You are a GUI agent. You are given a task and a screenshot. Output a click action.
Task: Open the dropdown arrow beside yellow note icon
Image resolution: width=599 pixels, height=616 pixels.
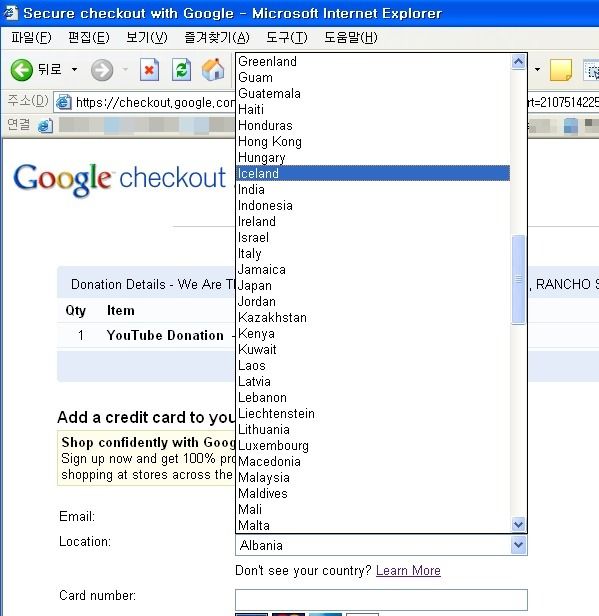tap(537, 70)
